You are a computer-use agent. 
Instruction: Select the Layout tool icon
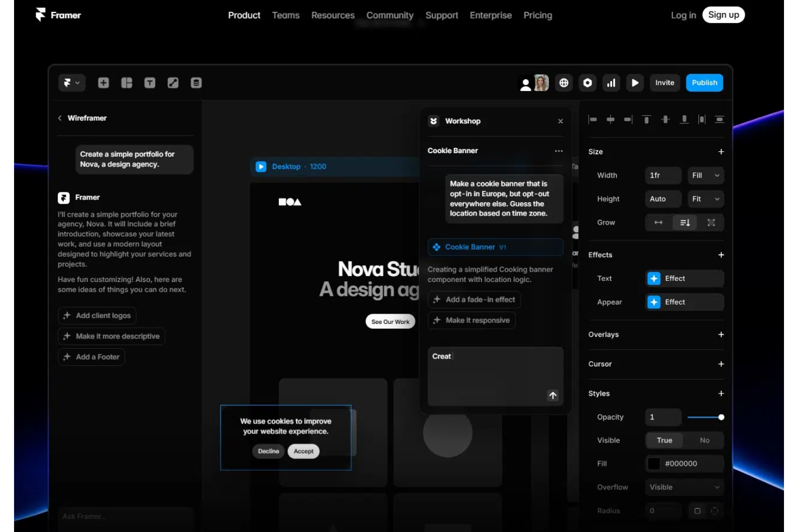coord(127,82)
